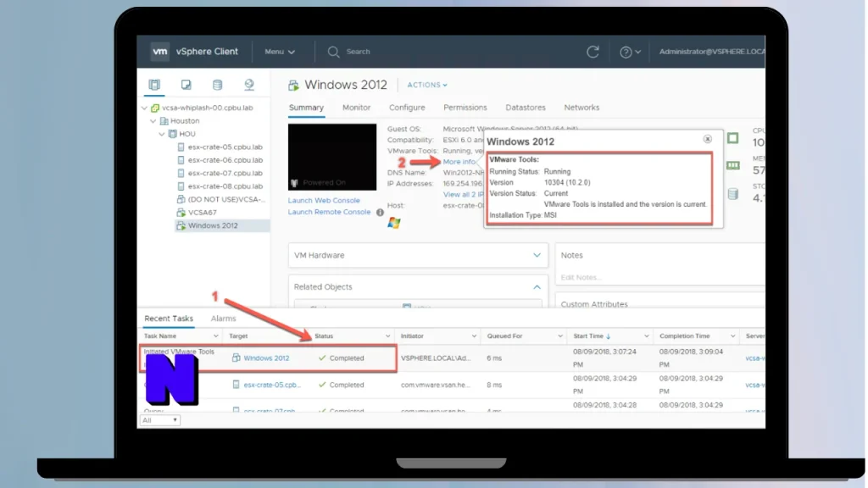The width and height of the screenshot is (868, 488).
Task: Open the Storage inventory view icon
Action: pos(218,85)
